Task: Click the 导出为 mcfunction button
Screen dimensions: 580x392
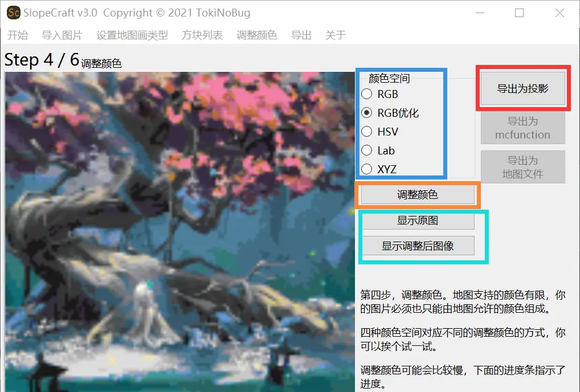Action: click(522, 128)
